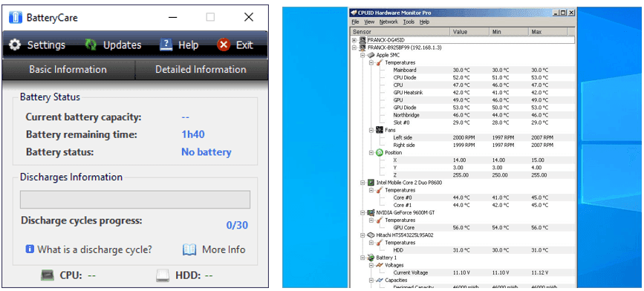Screen dimensions: 644x291
Task: Click thermometer icon of Apple SMC Temperatures
Action: pyautogui.click(x=379, y=62)
